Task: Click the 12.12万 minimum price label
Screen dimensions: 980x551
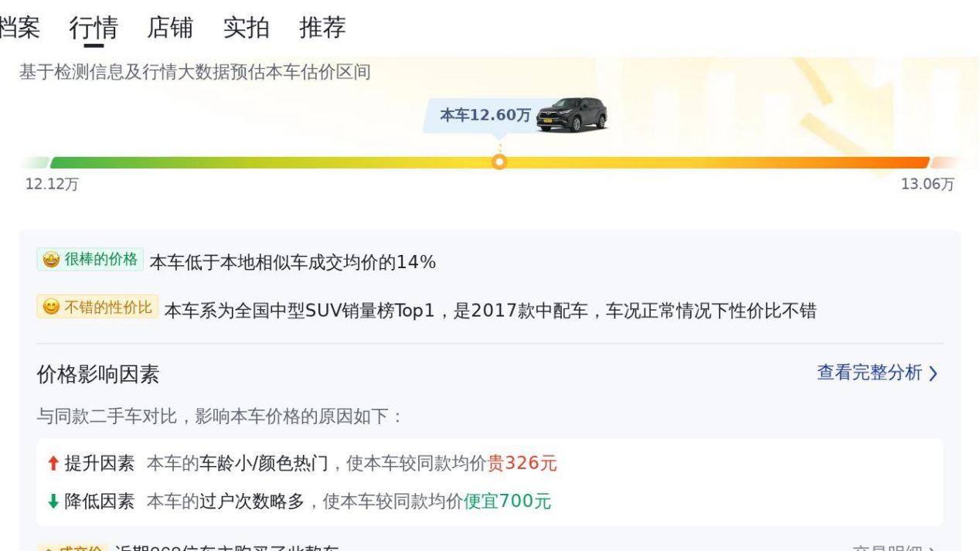Action: click(x=46, y=185)
